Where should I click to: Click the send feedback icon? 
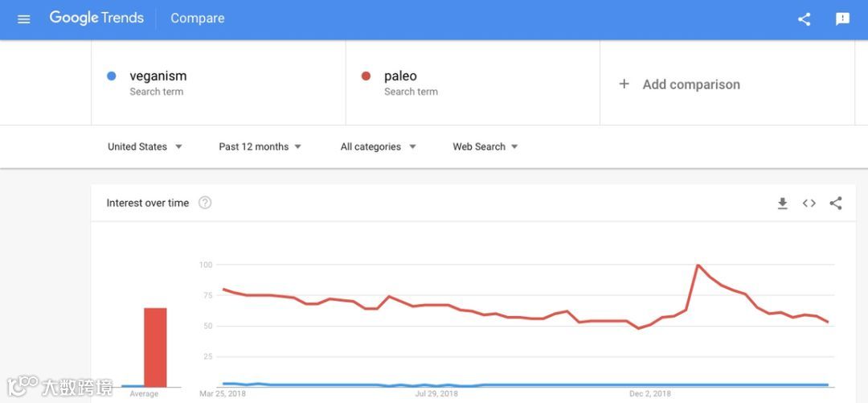point(842,19)
